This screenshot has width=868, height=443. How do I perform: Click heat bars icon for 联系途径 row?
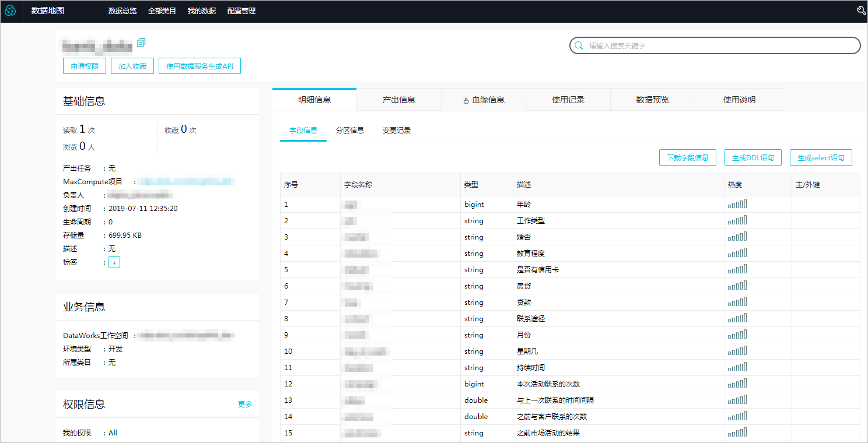737,319
